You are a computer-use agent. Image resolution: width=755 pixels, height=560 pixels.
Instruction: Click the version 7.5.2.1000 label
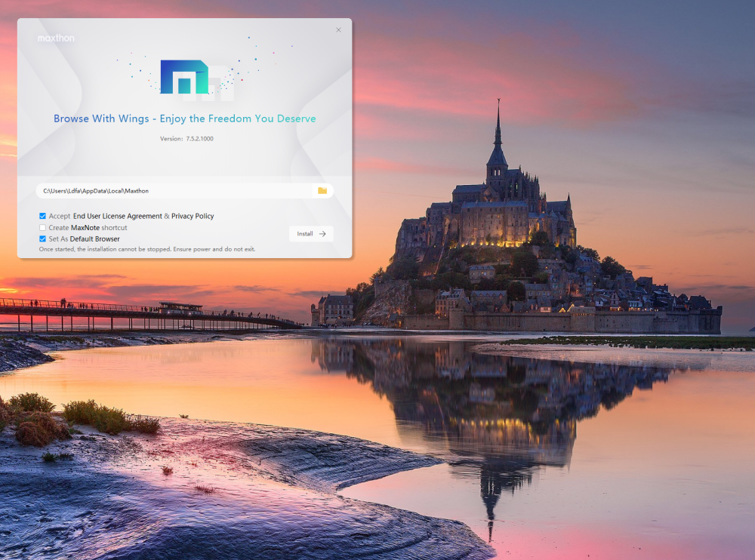[x=186, y=139]
